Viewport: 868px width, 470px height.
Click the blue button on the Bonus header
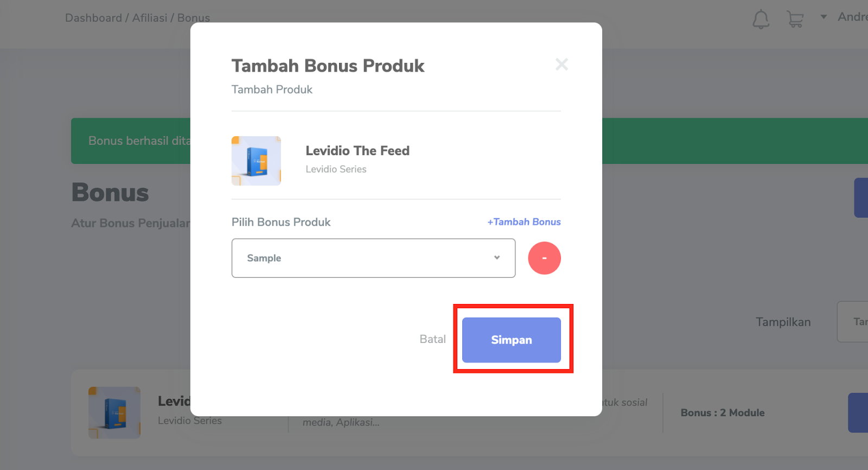pyautogui.click(x=861, y=198)
